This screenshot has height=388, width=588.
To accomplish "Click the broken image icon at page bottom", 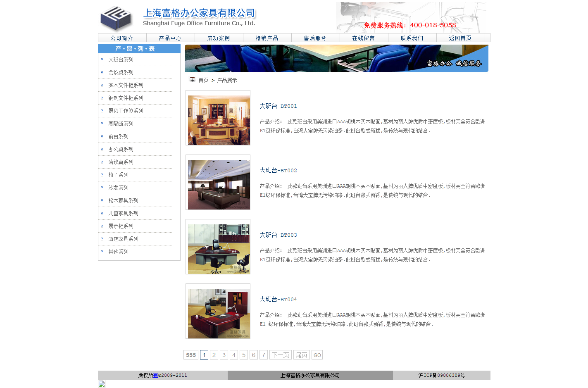I will [x=102, y=384].
